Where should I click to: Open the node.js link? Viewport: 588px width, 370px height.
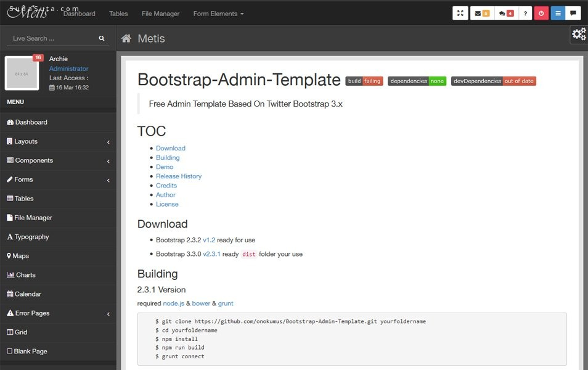click(x=174, y=303)
